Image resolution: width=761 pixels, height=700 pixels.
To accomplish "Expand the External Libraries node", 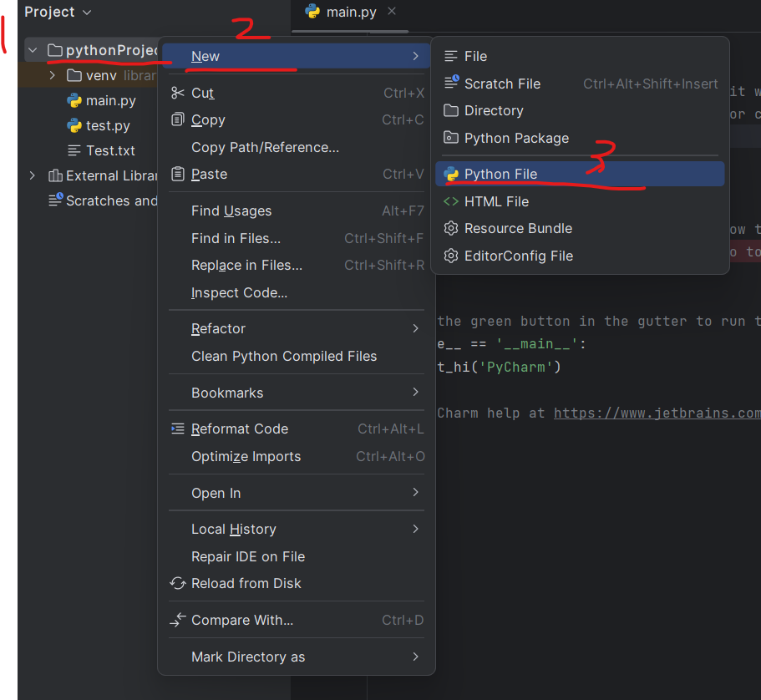I will tap(32, 175).
